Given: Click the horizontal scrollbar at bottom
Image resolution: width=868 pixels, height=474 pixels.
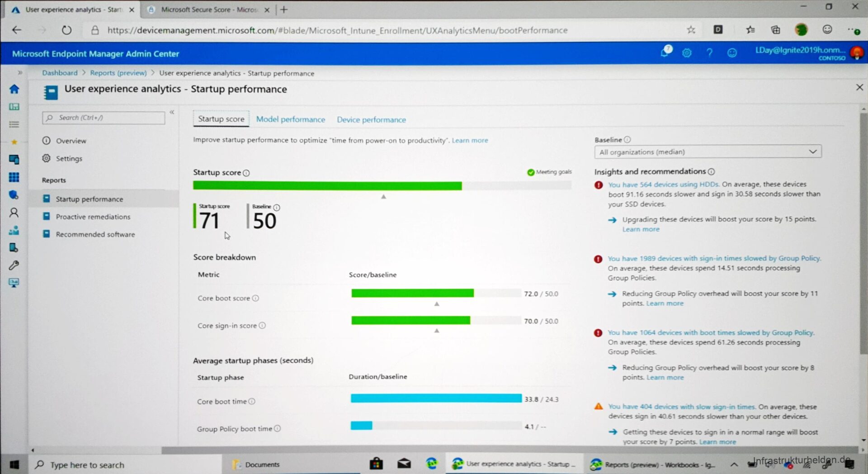Looking at the screenshot, I should pyautogui.click(x=510, y=450).
